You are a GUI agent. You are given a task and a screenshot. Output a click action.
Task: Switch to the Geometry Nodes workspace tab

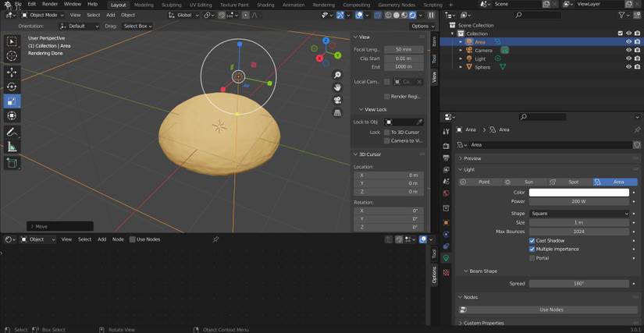[x=396, y=5]
